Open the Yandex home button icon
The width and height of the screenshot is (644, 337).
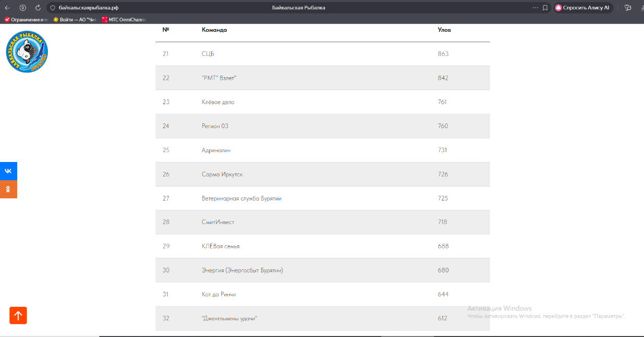[22, 8]
